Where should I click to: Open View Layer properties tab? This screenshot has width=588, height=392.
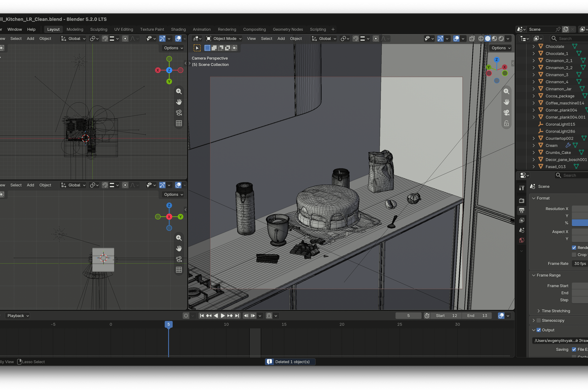click(x=521, y=220)
